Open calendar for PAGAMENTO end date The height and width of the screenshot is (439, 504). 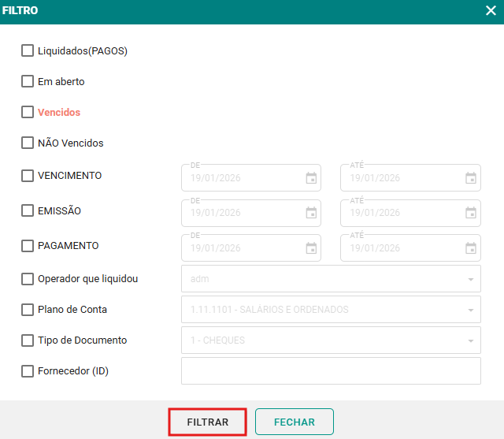pos(471,248)
